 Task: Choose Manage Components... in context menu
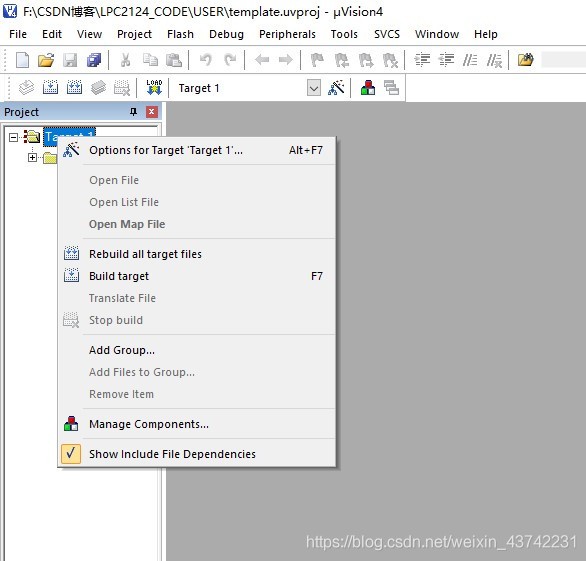[x=197, y=424]
